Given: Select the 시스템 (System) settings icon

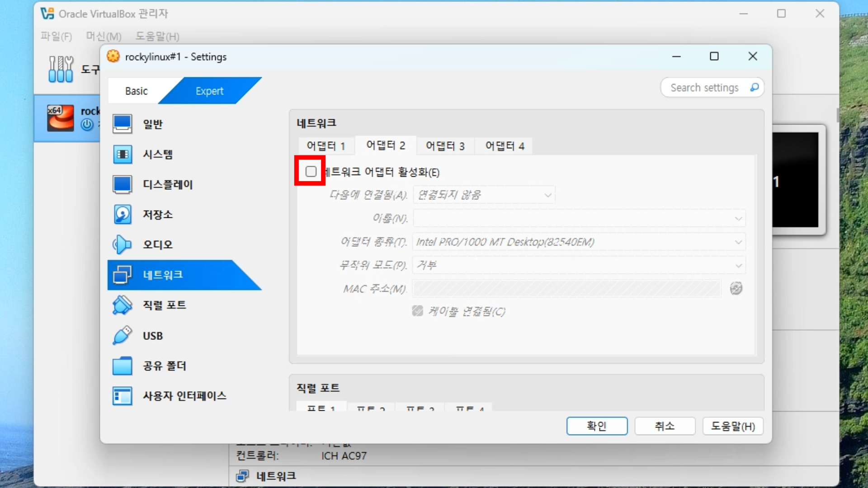Looking at the screenshot, I should pyautogui.click(x=123, y=154).
